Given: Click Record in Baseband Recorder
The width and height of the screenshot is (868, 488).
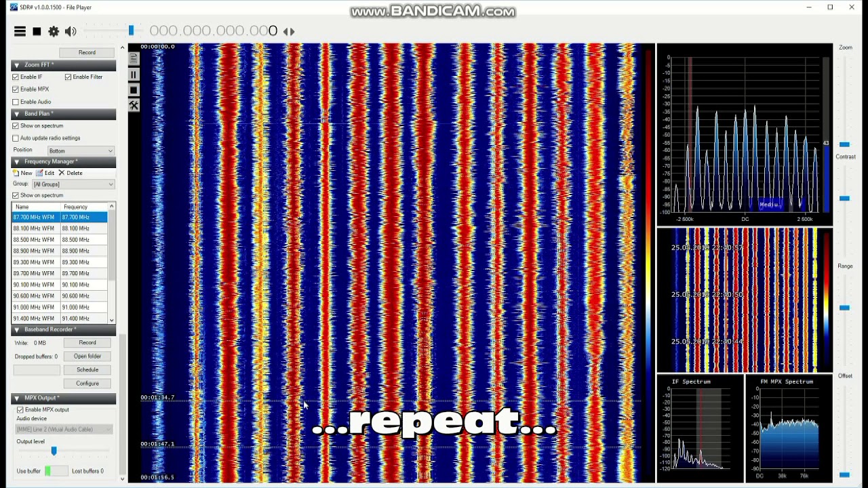Looking at the screenshot, I should [x=87, y=342].
